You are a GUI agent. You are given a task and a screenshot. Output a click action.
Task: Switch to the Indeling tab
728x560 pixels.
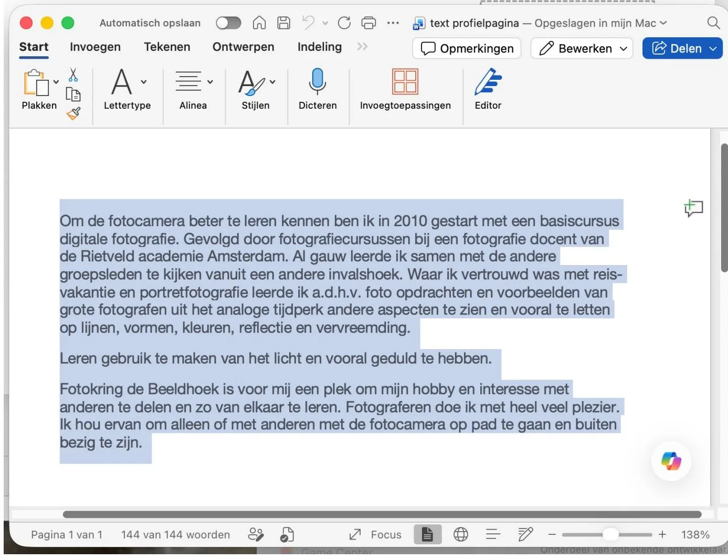click(x=320, y=47)
